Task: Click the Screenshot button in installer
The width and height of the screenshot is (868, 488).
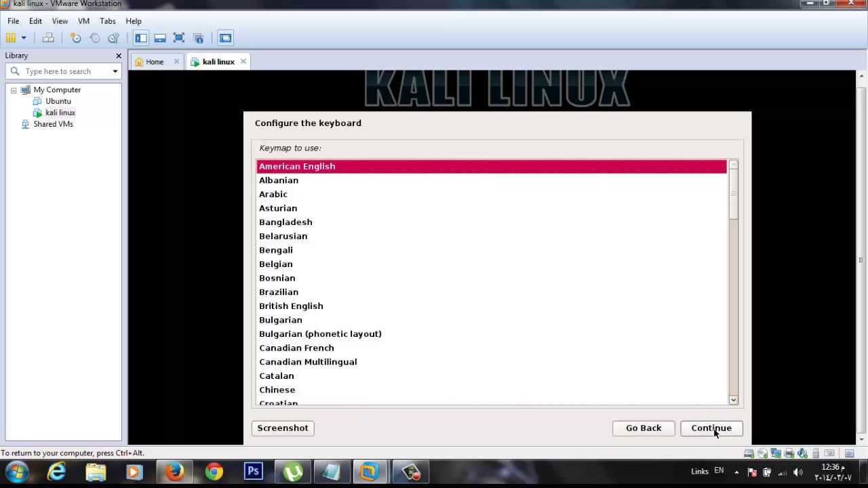Action: pos(283,428)
